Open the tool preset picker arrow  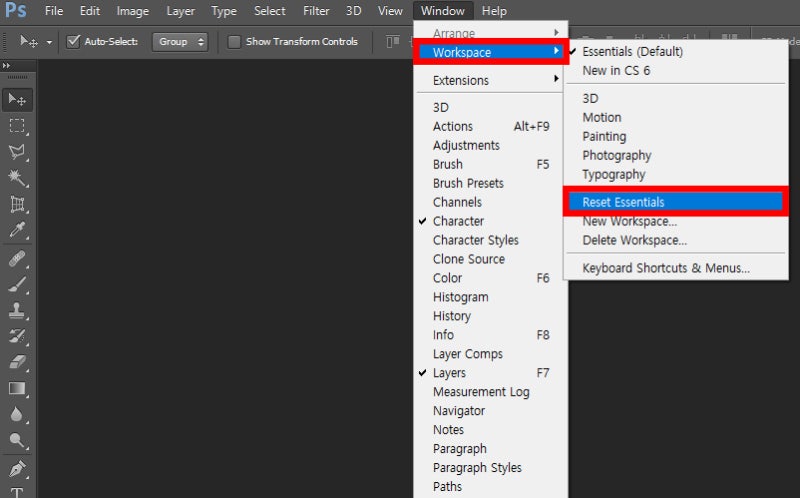49,42
